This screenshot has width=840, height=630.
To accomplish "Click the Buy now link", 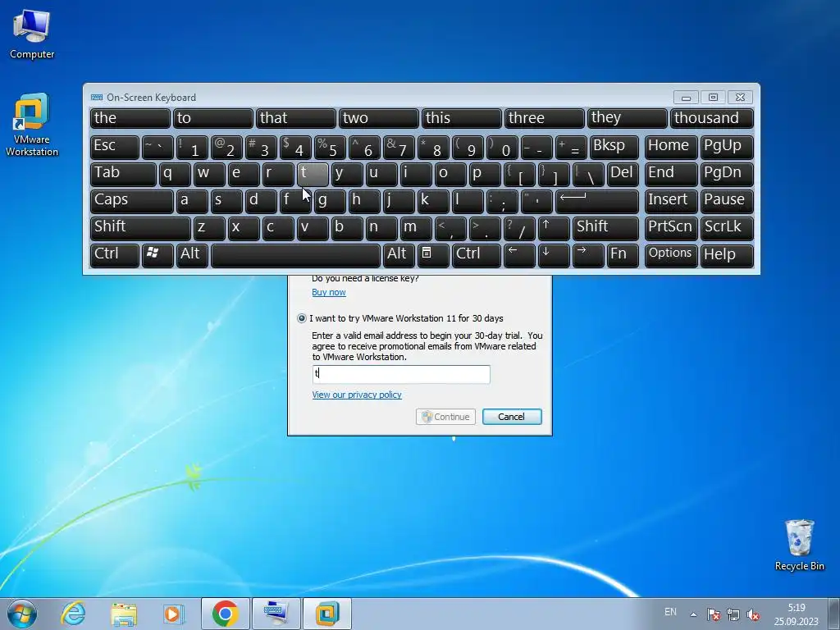I will pos(329,292).
